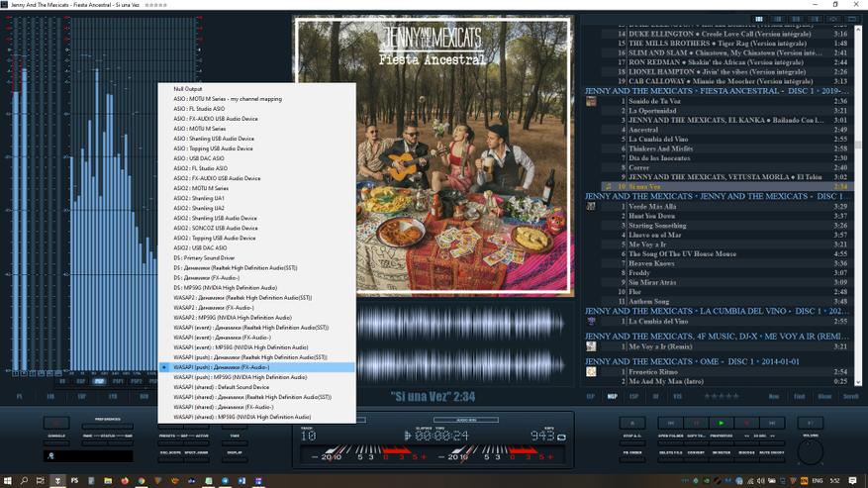
Task: Click the Find tab in playlist bar
Action: pyautogui.click(x=799, y=396)
